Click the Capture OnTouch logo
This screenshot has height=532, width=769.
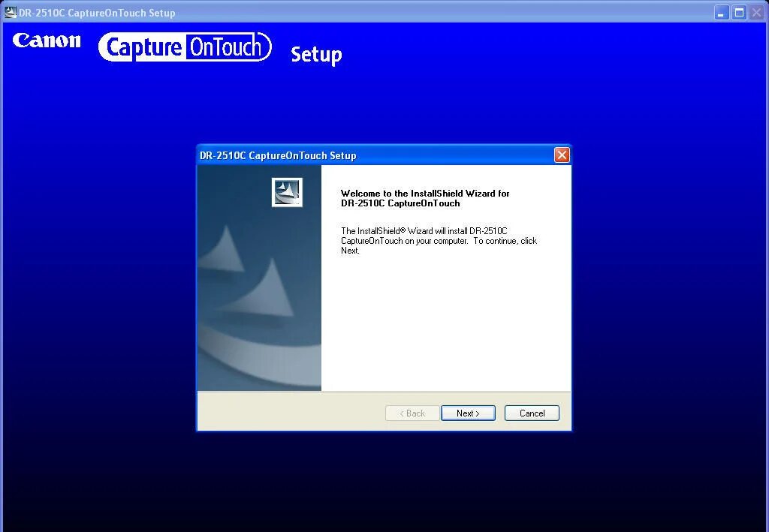point(185,47)
